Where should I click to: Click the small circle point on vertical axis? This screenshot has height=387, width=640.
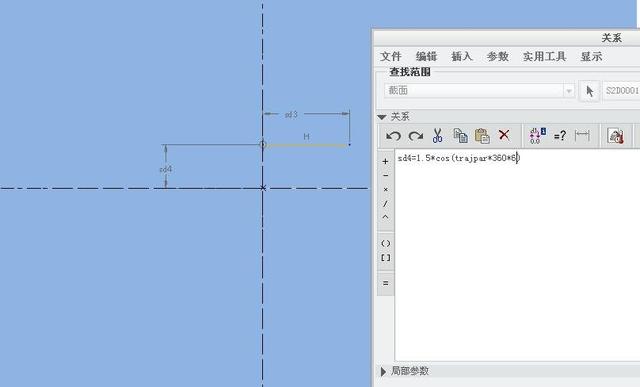pyautogui.click(x=262, y=144)
